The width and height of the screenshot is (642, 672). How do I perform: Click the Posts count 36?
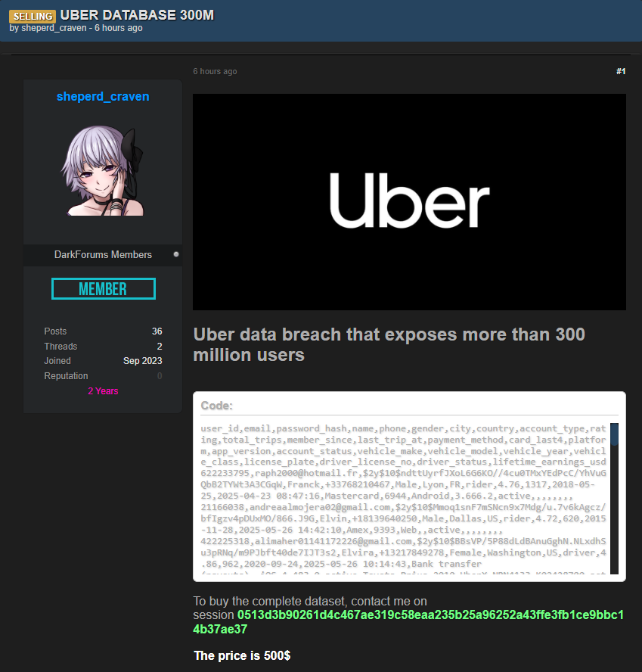point(157,331)
